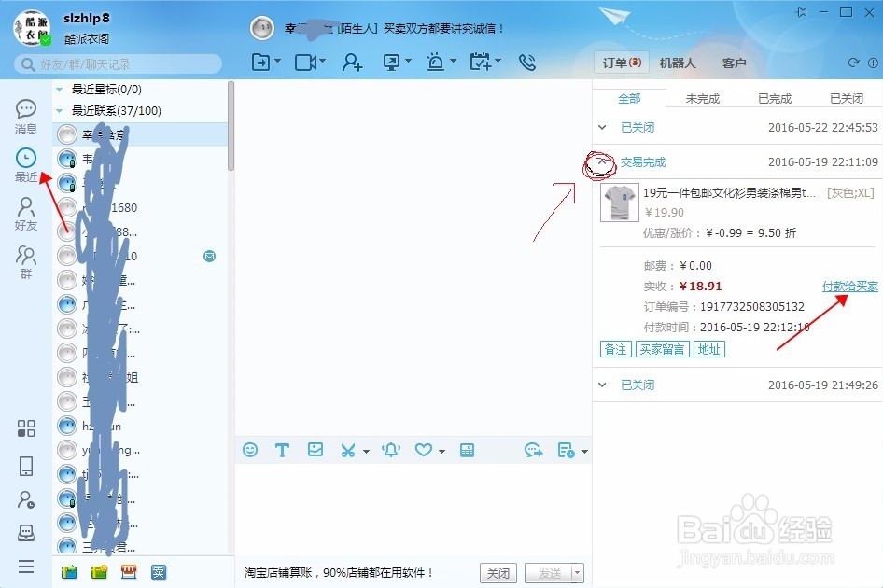
Task: Collapse the 交易完成 order entry
Action: pyautogui.click(x=601, y=161)
